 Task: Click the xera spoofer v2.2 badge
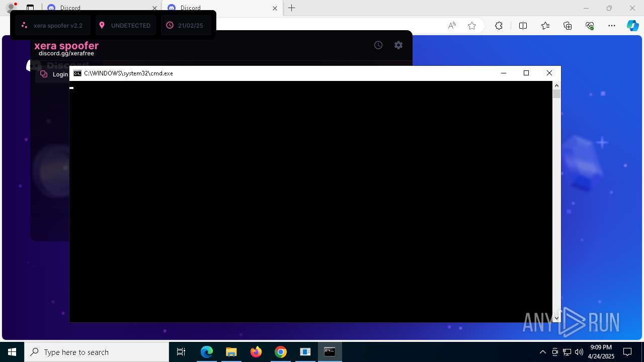[x=53, y=25]
